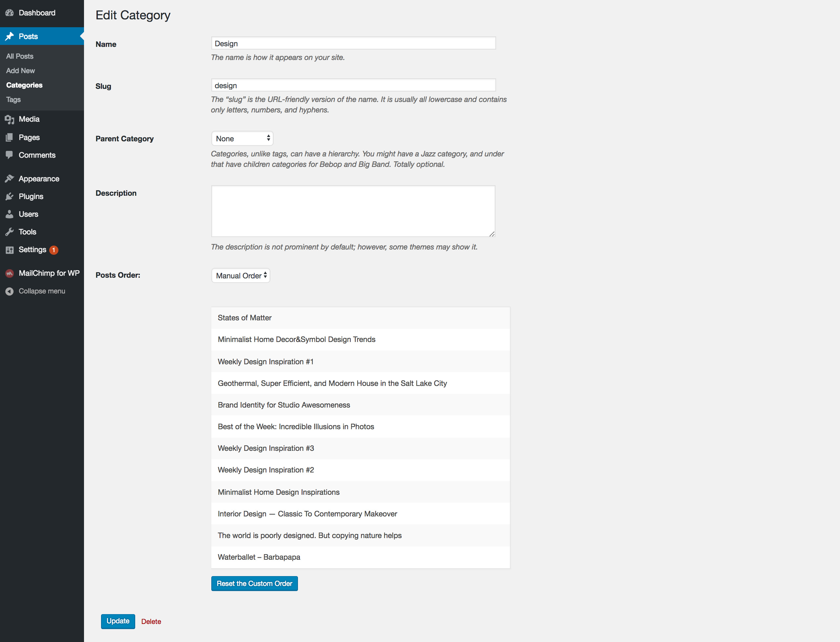The width and height of the screenshot is (840, 642).
Task: Click the Pages icon in sidebar
Action: pyautogui.click(x=10, y=138)
